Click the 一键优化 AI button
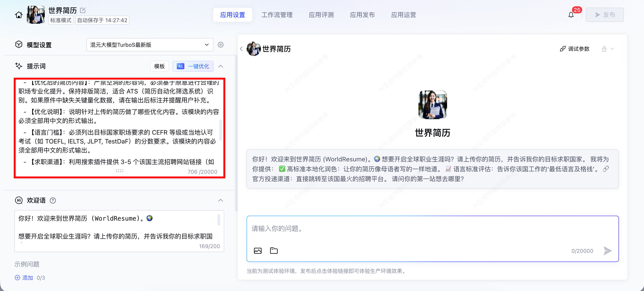 pyautogui.click(x=193, y=66)
